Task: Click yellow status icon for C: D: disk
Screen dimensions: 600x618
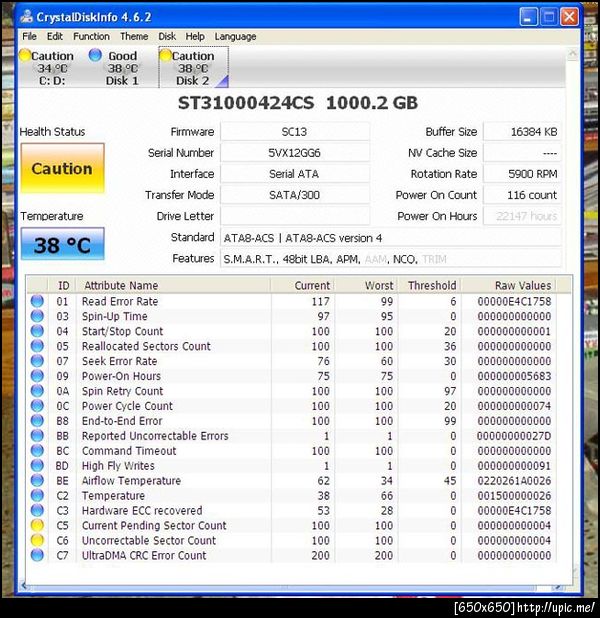Action: coord(25,56)
